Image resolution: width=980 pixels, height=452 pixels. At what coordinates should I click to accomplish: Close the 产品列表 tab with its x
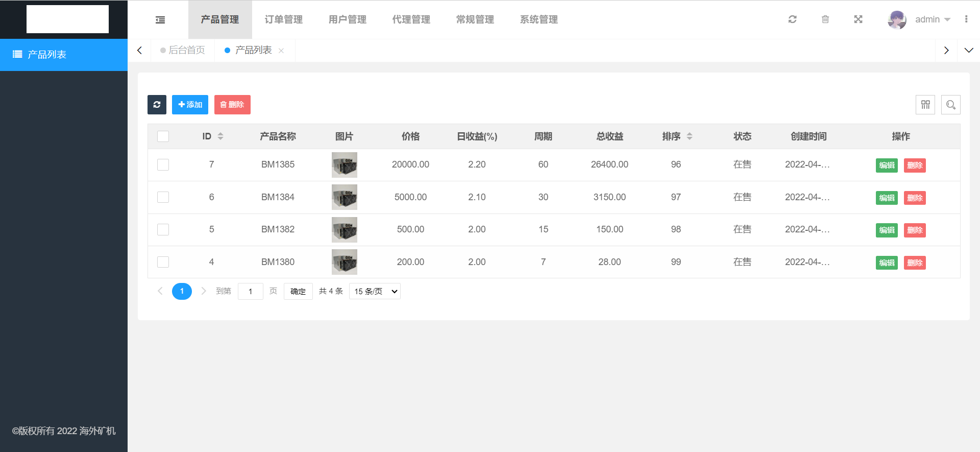281,51
